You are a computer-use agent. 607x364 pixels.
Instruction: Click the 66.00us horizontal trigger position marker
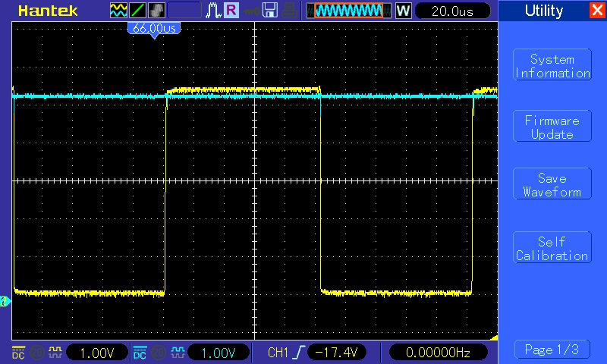pos(155,28)
